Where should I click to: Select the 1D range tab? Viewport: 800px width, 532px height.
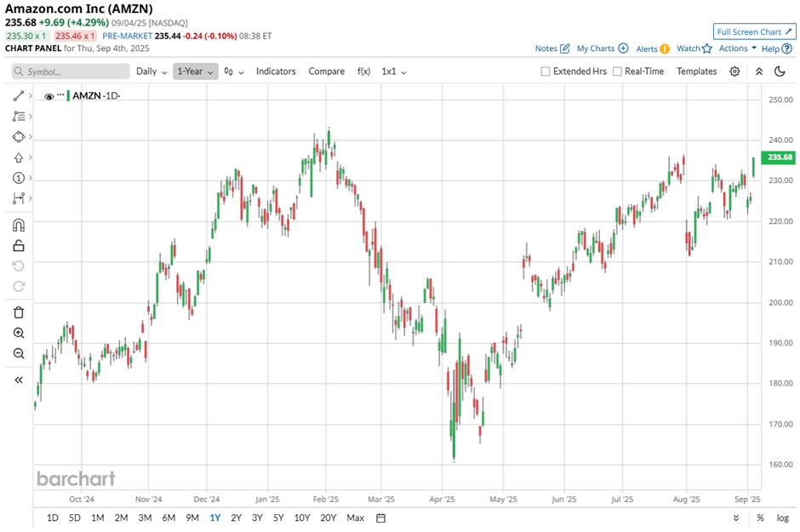tap(52, 518)
